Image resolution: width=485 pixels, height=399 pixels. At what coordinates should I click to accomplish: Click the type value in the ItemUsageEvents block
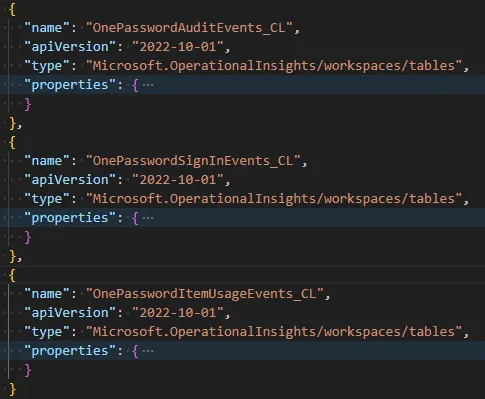pyautogui.click(x=274, y=332)
